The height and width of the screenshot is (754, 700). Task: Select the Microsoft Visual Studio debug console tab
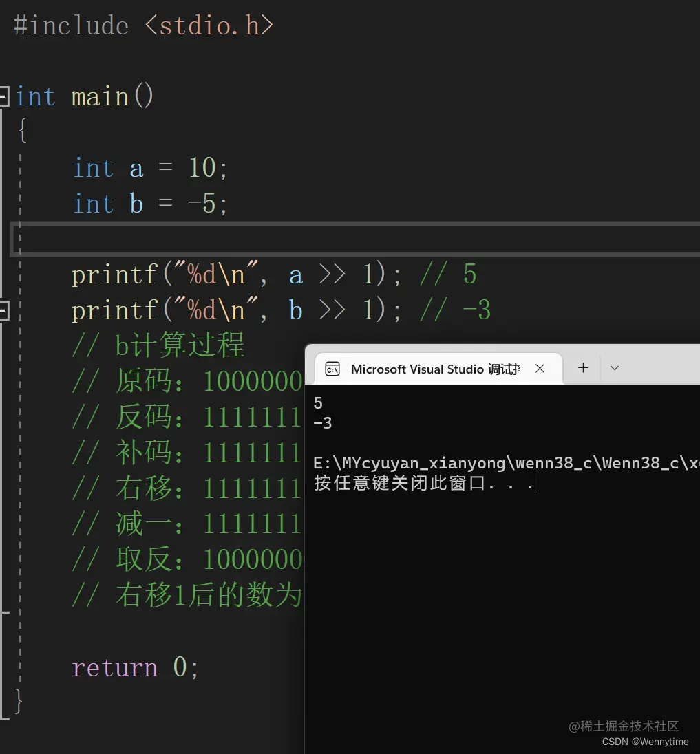coord(438,369)
